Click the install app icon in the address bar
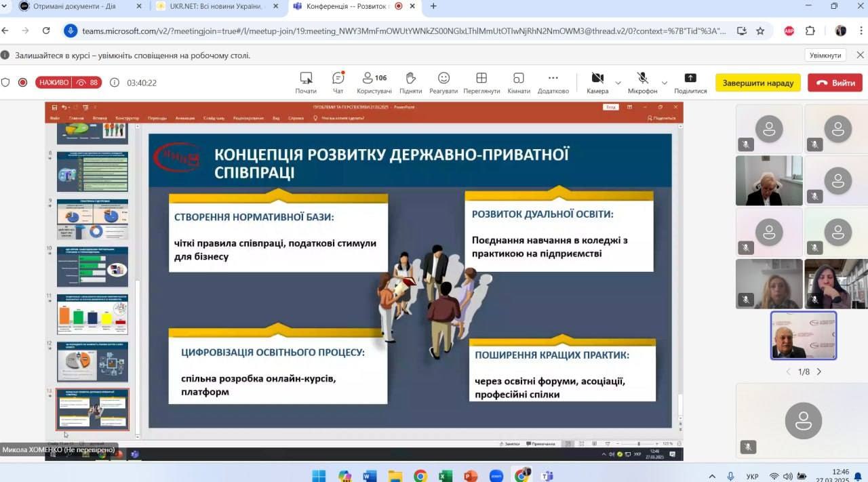Viewport: 868px width, 482px height. click(742, 31)
